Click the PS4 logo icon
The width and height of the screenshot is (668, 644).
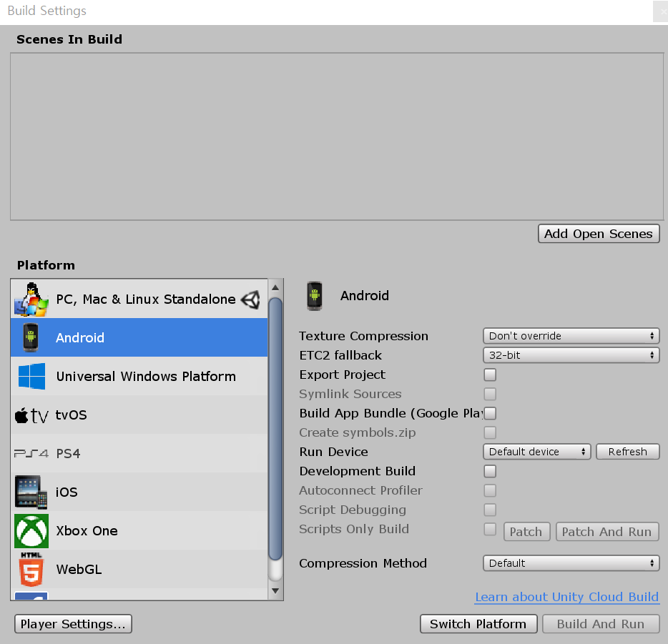pyautogui.click(x=31, y=453)
